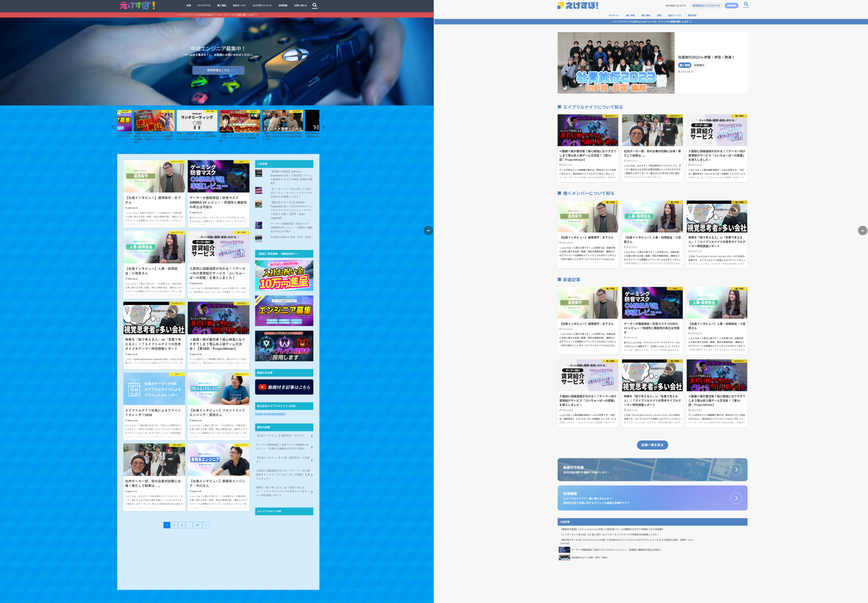Click the 記事一覧を見る button
The width and height of the screenshot is (868, 603).
[652, 445]
